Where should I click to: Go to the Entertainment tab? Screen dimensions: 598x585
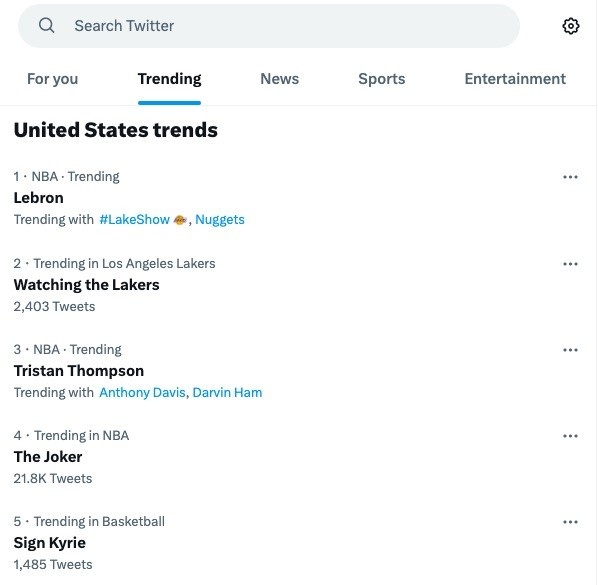coord(515,79)
